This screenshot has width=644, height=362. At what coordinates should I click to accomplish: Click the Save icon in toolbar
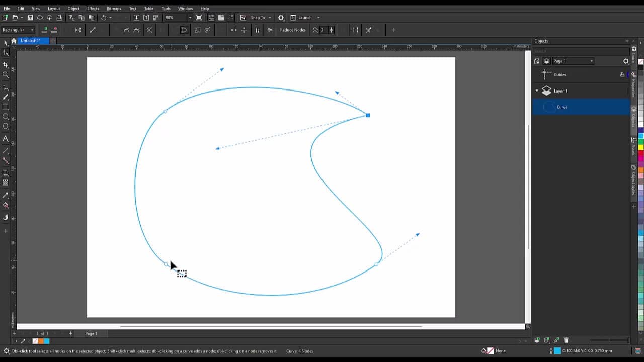coord(30,18)
